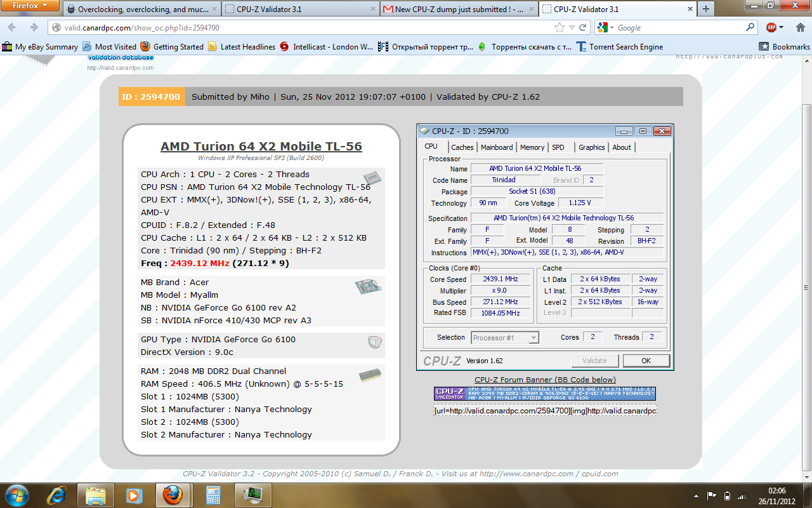
Task: Open the Bookmarks menu button
Action: coord(785,46)
